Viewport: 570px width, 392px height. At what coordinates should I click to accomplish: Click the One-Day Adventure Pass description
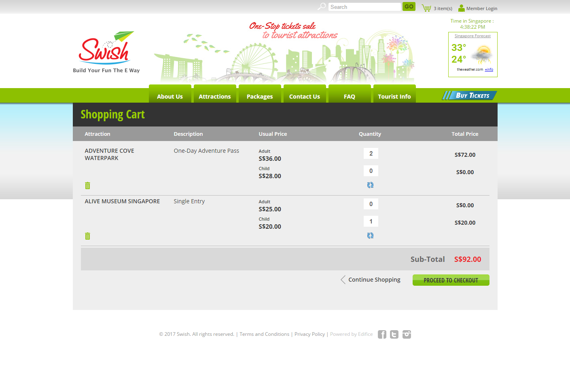[206, 151]
